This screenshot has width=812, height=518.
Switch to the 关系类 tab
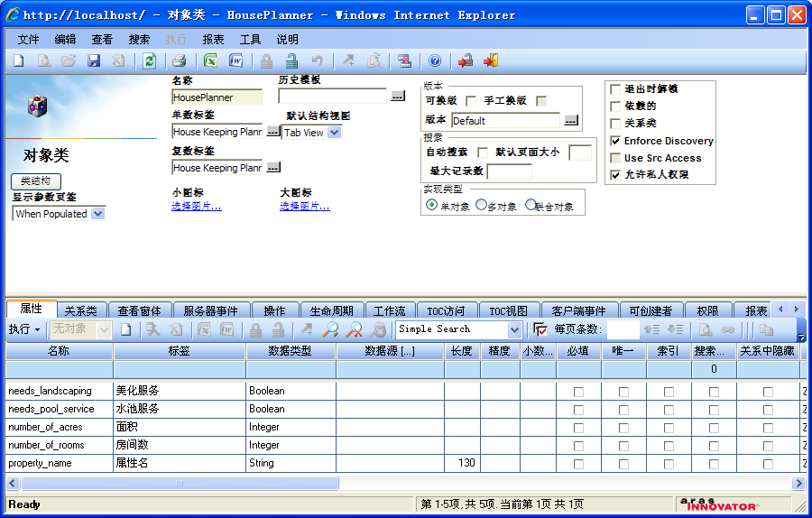coord(81,310)
